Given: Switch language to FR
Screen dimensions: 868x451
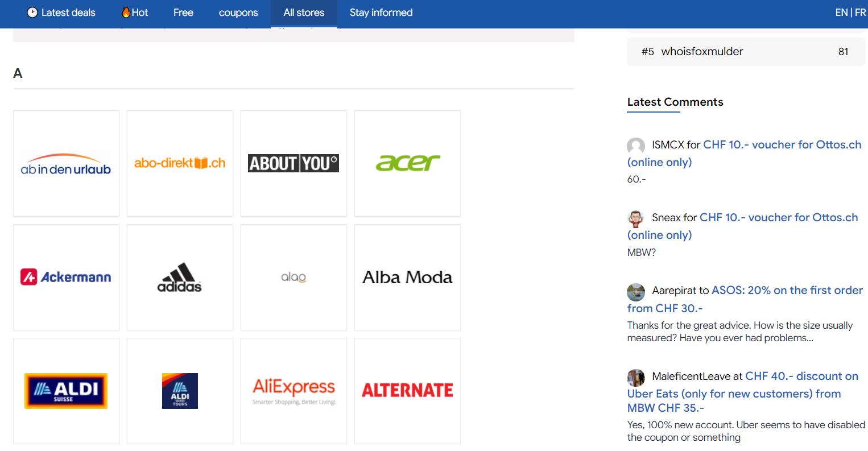Looking at the screenshot, I should [860, 13].
